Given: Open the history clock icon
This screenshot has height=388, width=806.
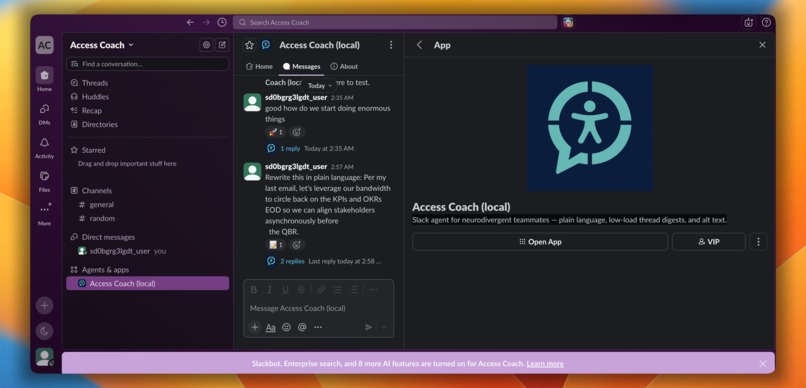Looking at the screenshot, I should (x=222, y=23).
